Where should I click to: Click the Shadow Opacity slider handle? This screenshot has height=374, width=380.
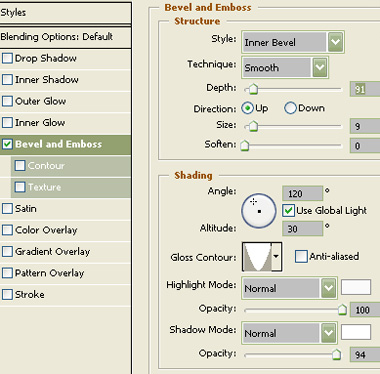click(x=336, y=354)
